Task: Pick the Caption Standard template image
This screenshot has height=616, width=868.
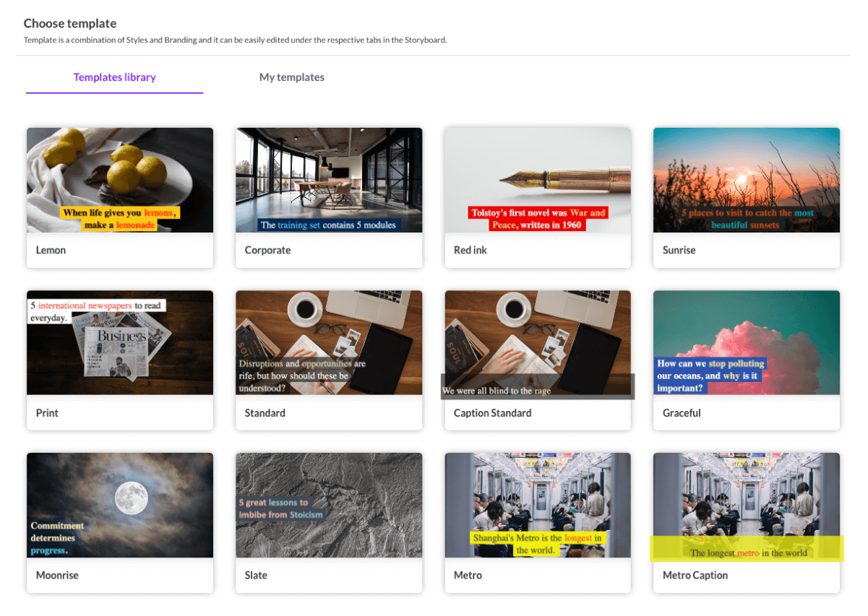Action: pyautogui.click(x=538, y=342)
